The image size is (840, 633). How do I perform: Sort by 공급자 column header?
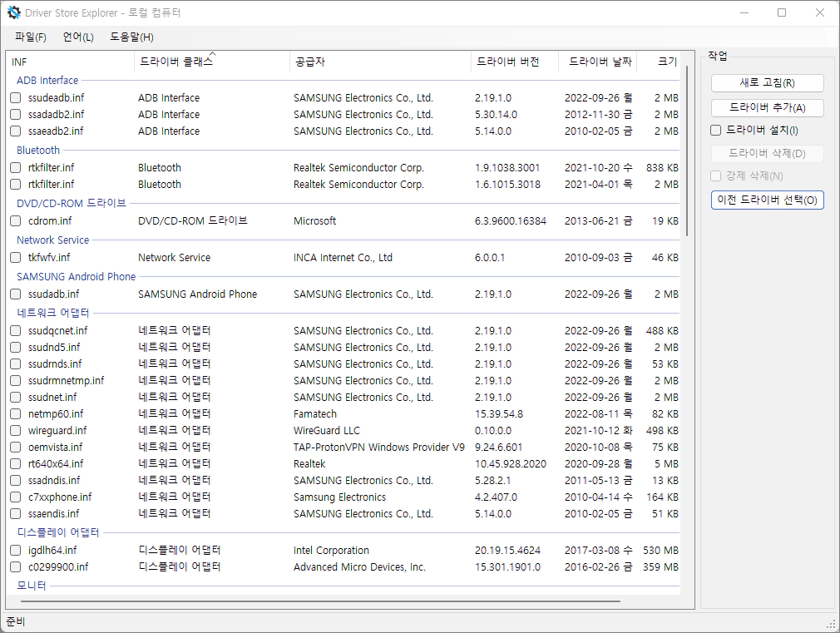pos(380,62)
